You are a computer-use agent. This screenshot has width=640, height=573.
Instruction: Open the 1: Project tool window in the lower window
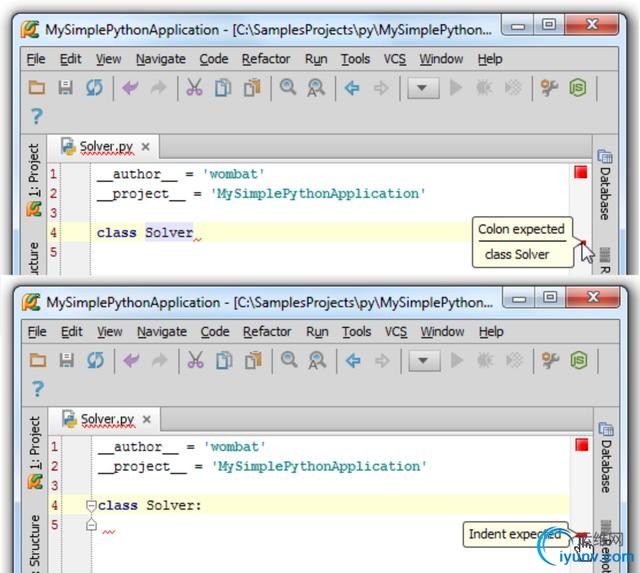pyautogui.click(x=35, y=451)
